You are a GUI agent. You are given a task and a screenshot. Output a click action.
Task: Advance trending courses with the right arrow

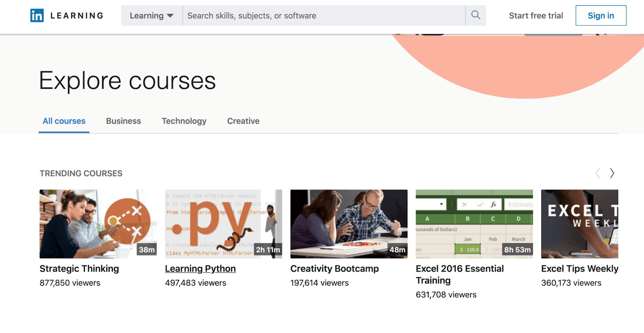pos(611,173)
